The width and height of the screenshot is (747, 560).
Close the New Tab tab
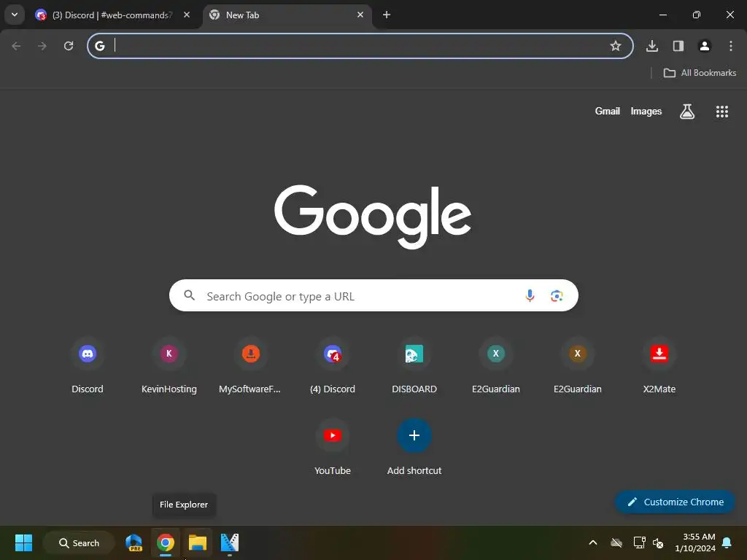coord(360,15)
